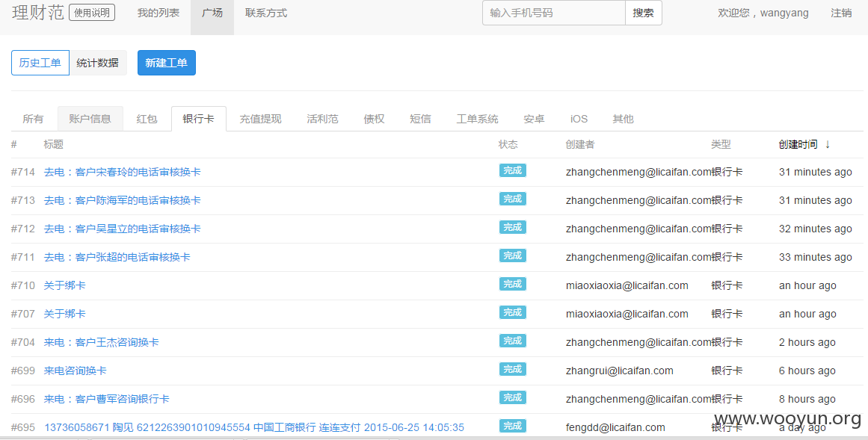Focus the 输入手机号码 search field
Screen dimensions: 868x440
(553, 13)
